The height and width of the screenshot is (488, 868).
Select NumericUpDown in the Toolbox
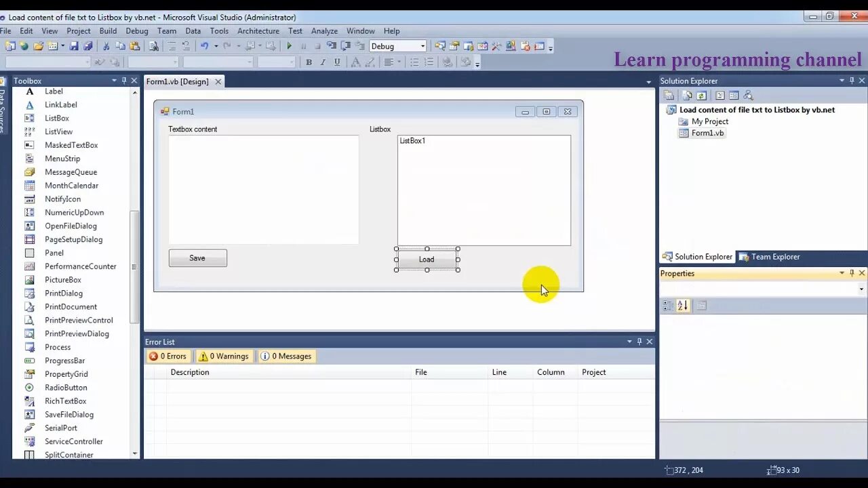pyautogui.click(x=75, y=212)
